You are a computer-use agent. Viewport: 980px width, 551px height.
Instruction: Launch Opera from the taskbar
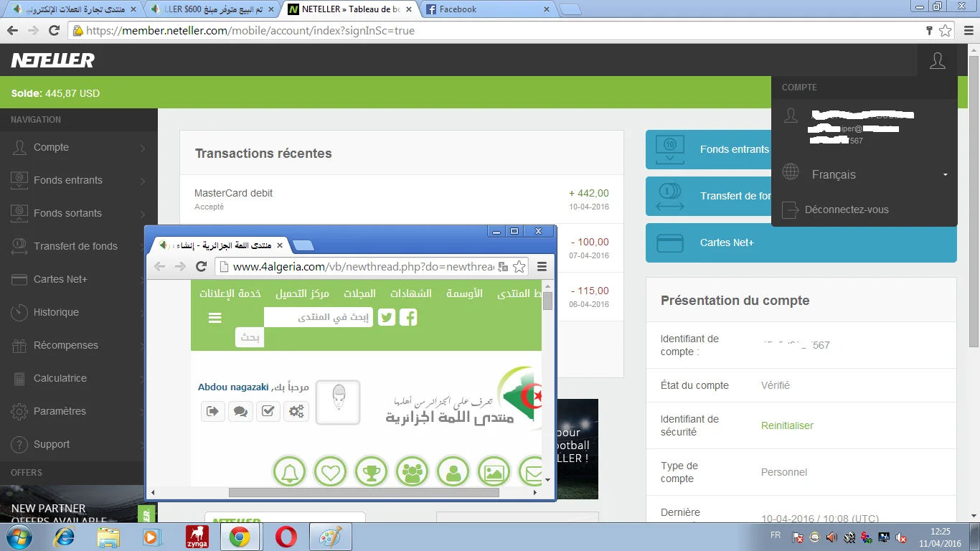286,537
